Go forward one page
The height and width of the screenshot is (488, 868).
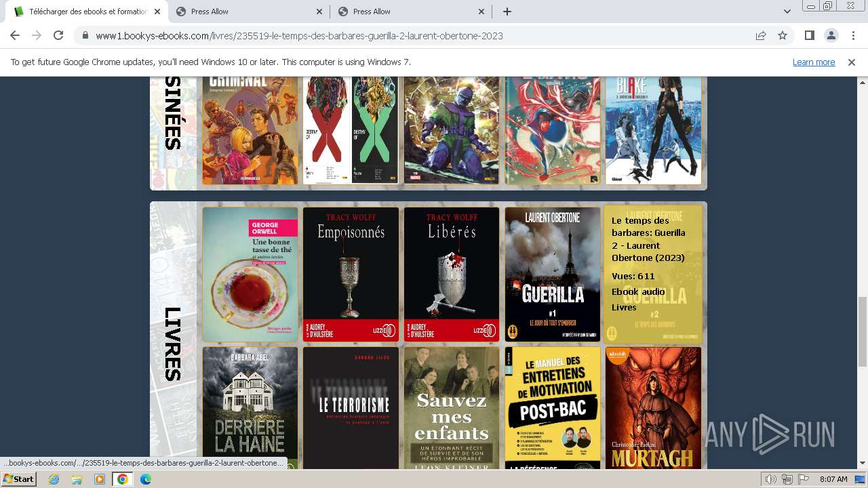click(x=37, y=36)
